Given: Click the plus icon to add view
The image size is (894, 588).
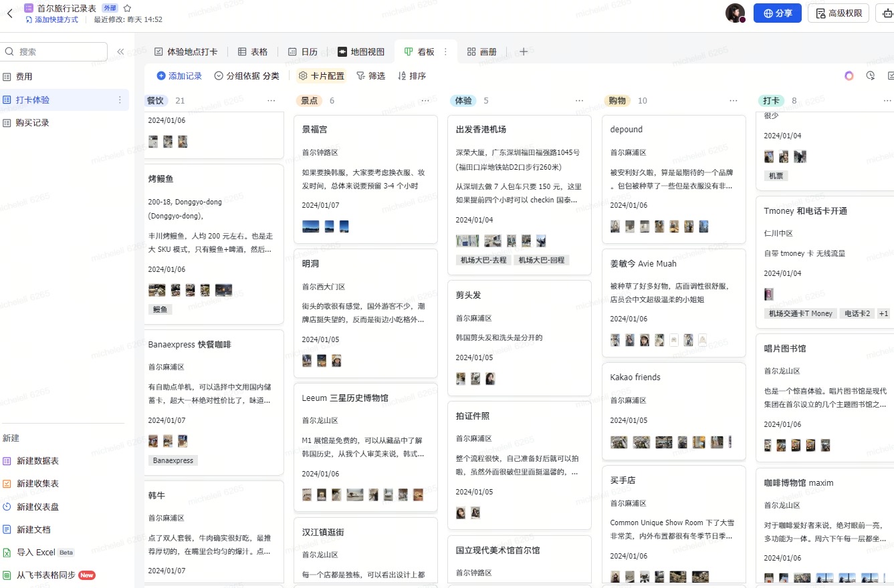Looking at the screenshot, I should (524, 51).
